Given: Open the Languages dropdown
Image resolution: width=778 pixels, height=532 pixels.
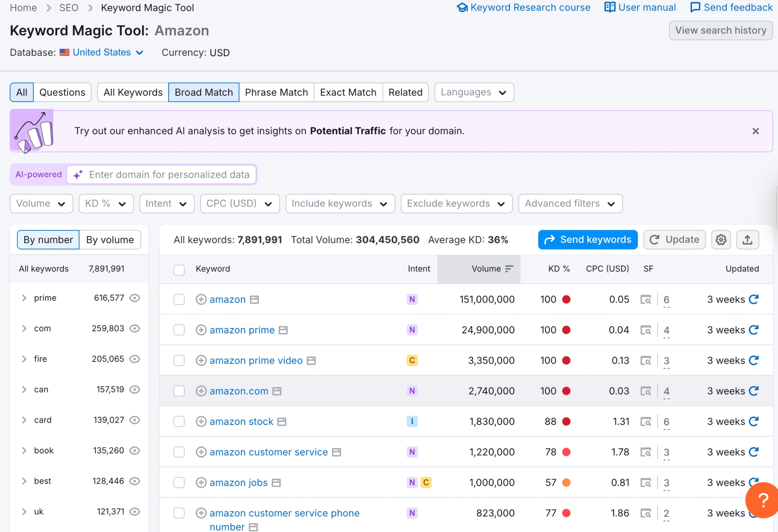Looking at the screenshot, I should click(x=474, y=92).
